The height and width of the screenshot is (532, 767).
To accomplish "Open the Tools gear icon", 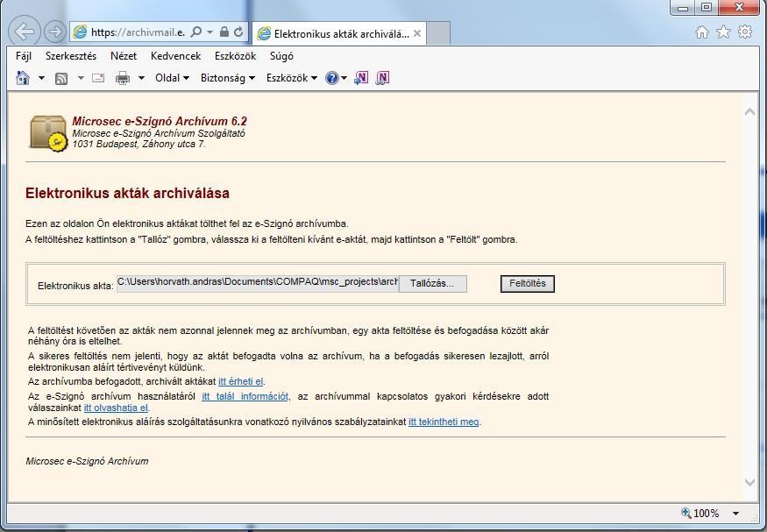I will pos(745,32).
